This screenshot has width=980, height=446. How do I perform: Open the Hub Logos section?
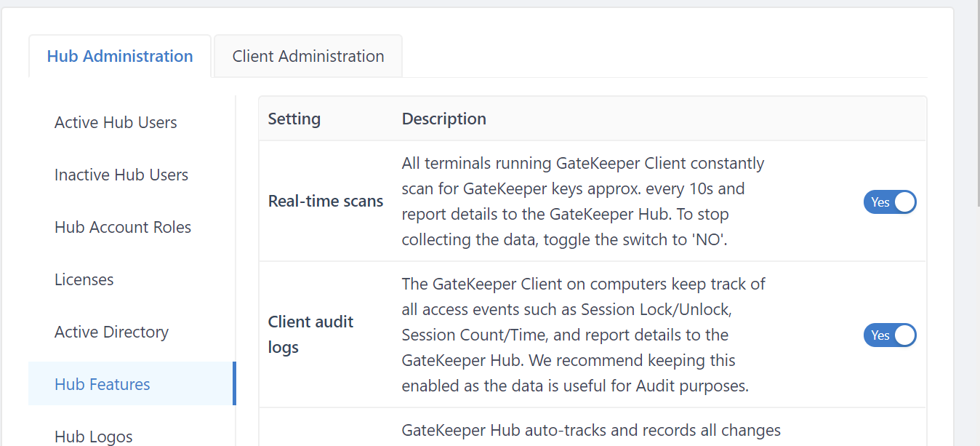click(x=94, y=436)
